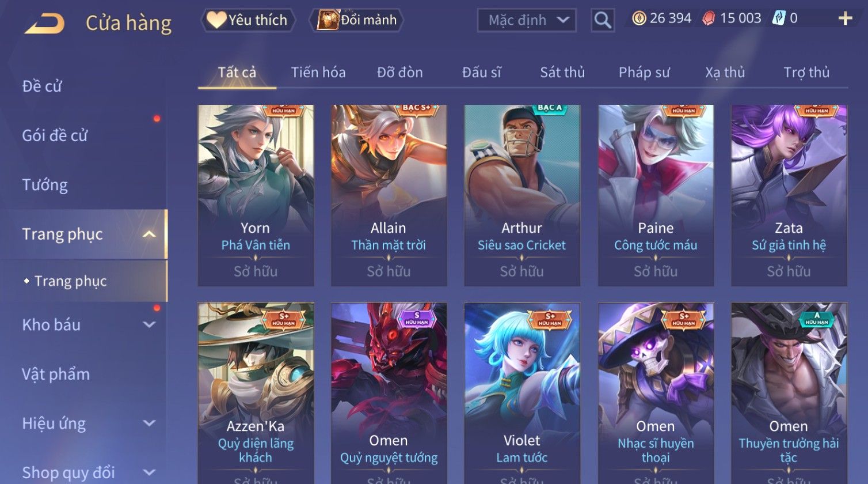Select the Sát thủ tab
This screenshot has width=868, height=484.
point(562,72)
